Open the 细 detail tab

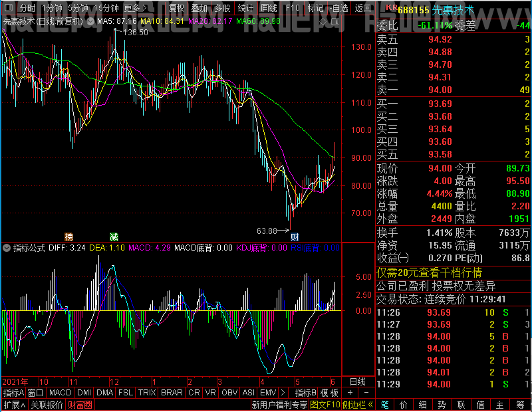coord(422,405)
